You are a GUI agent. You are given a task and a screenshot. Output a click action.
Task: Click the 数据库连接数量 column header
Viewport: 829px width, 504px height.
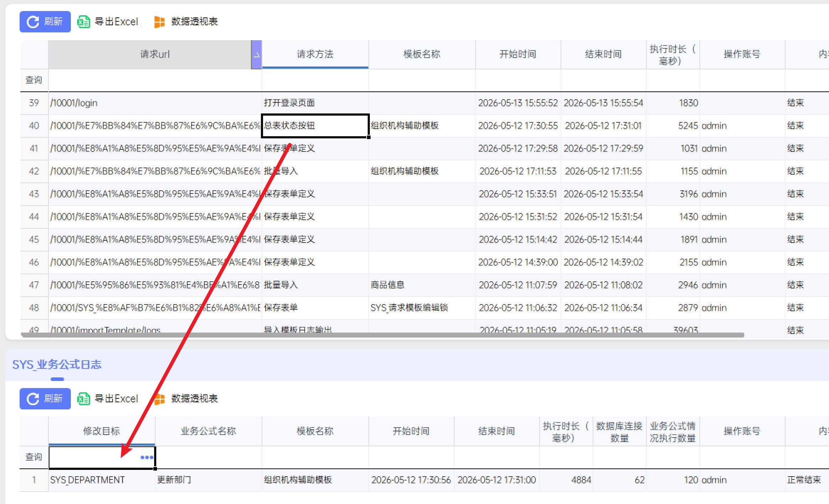619,431
